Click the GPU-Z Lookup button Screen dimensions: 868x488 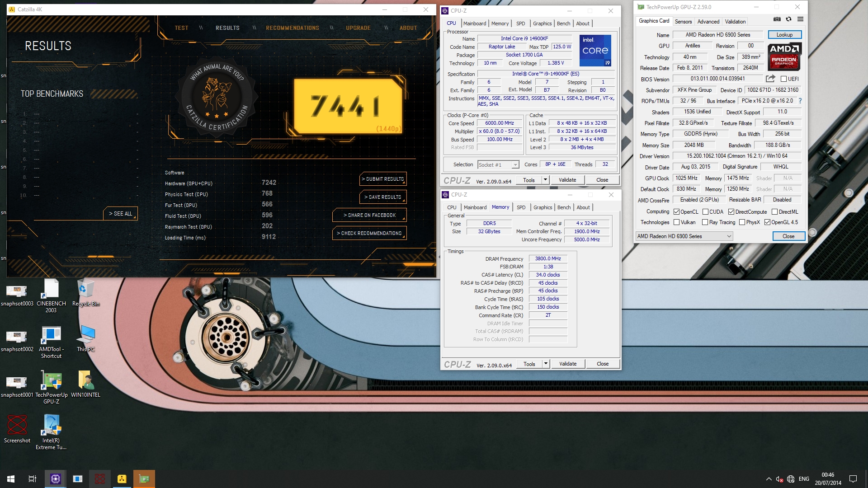tap(784, 35)
